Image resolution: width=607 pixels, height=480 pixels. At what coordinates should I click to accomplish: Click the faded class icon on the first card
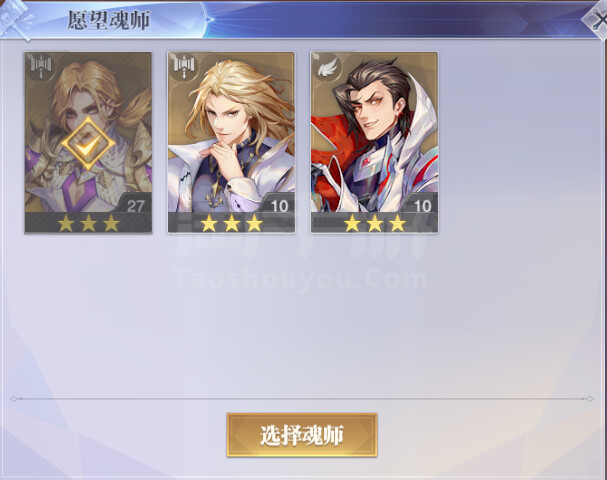[41, 67]
